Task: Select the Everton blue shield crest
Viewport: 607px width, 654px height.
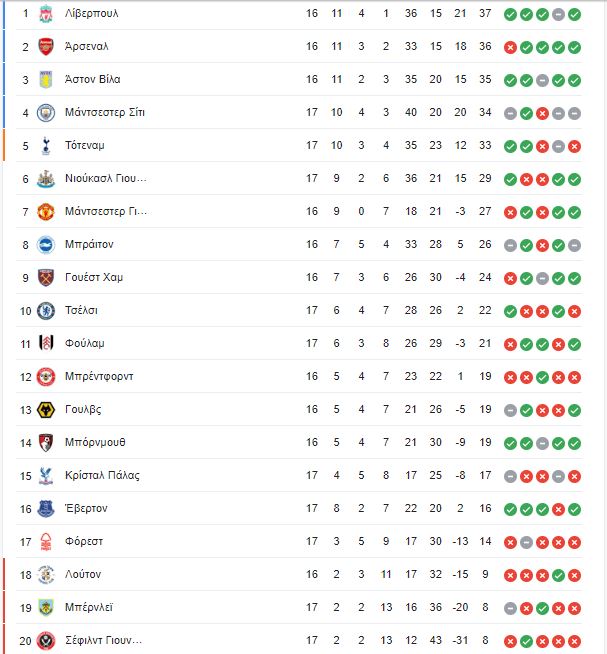Action: click(x=46, y=509)
